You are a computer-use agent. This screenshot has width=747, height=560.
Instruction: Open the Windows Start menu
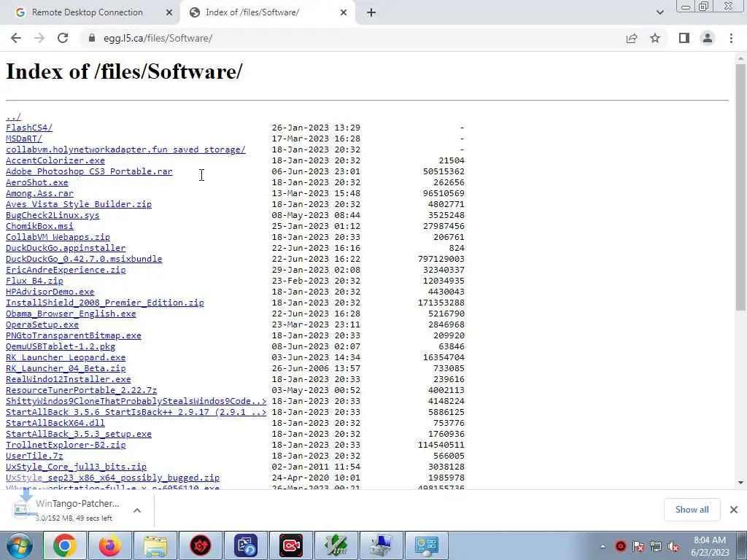point(20,545)
